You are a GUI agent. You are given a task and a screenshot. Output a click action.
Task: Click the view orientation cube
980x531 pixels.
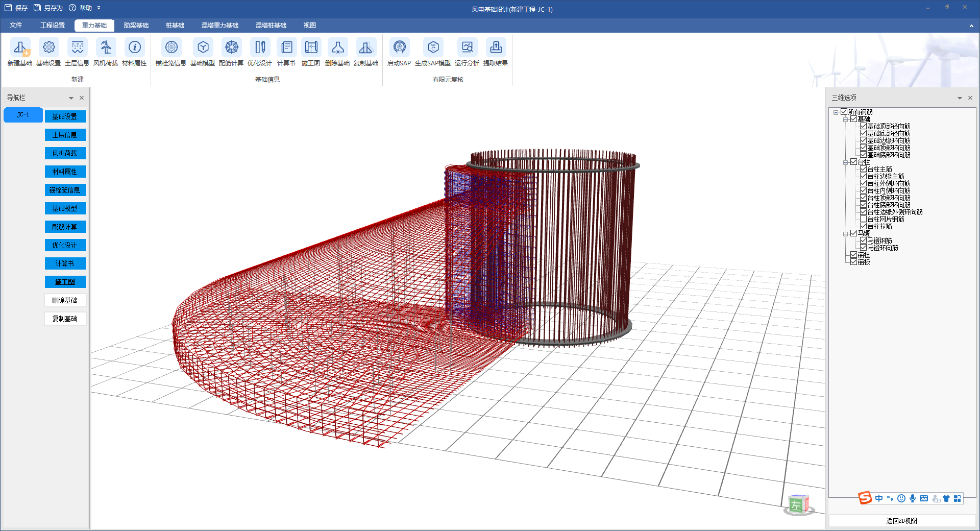point(798,504)
